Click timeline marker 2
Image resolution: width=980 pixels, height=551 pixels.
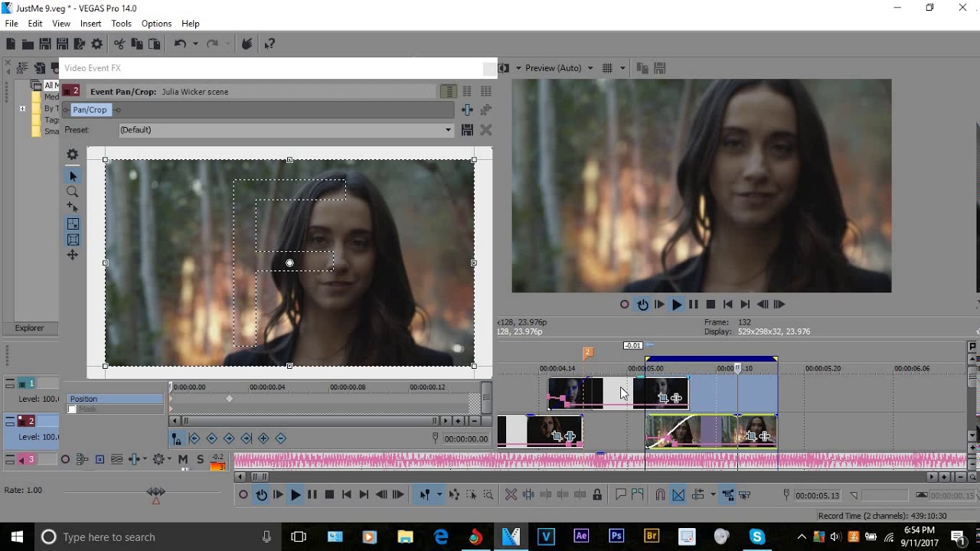(x=588, y=352)
